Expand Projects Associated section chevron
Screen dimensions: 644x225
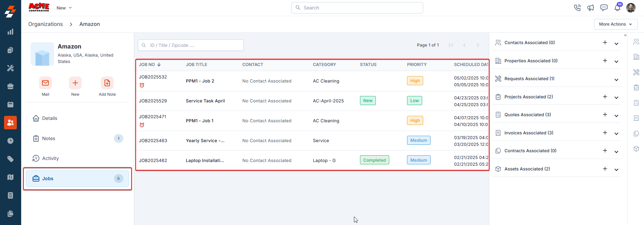[x=616, y=98]
